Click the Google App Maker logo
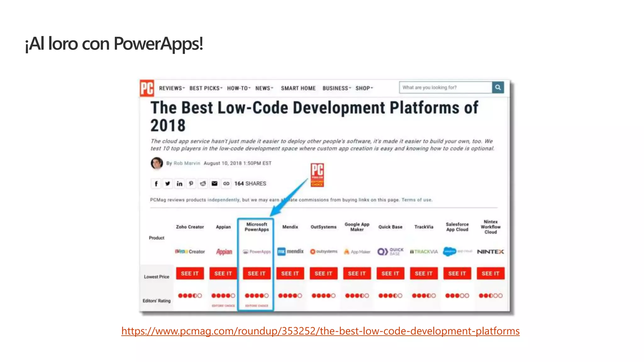 (357, 252)
